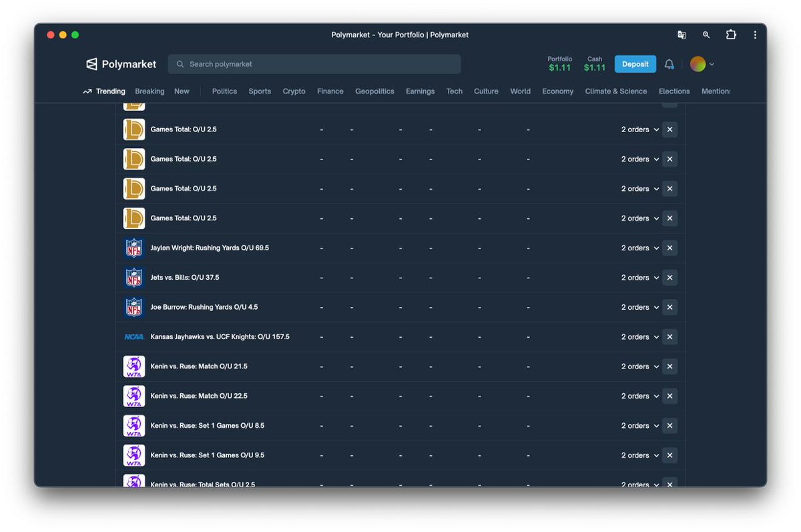Open the notifications bell
Screen dimensions: 801x532
click(669, 64)
